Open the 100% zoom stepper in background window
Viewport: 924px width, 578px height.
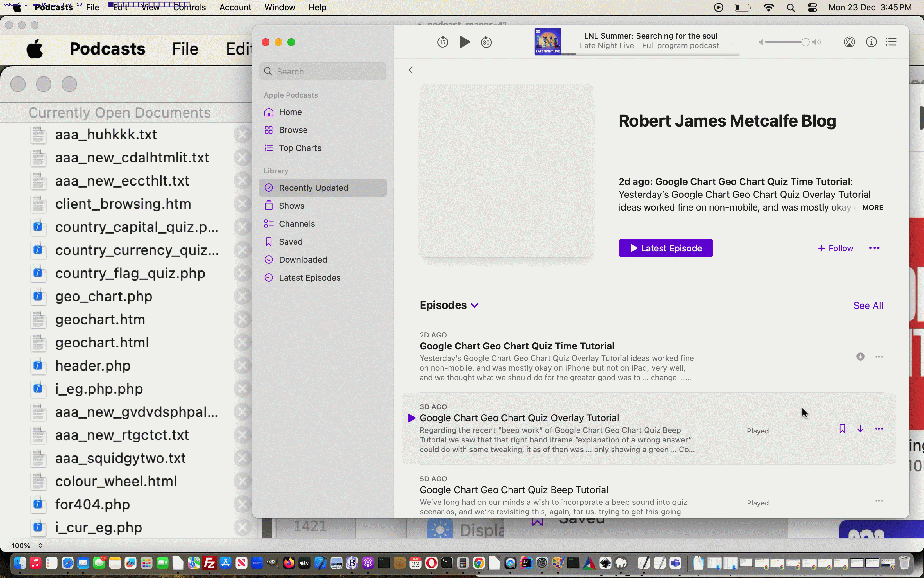pyautogui.click(x=40, y=546)
